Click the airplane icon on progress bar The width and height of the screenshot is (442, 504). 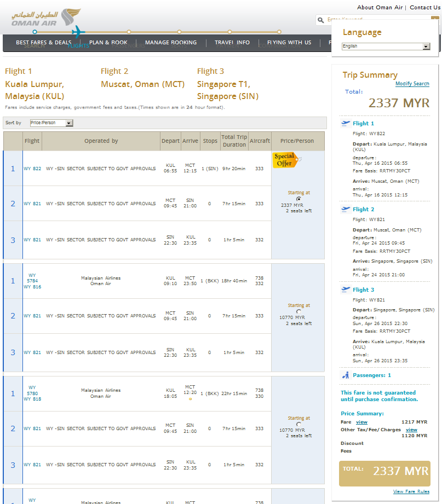coord(78,32)
